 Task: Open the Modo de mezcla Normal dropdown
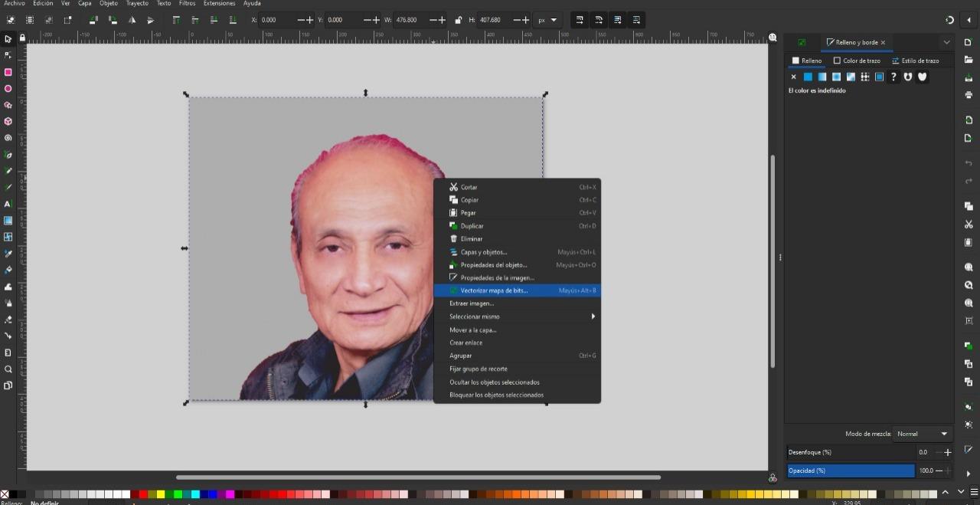tap(923, 434)
